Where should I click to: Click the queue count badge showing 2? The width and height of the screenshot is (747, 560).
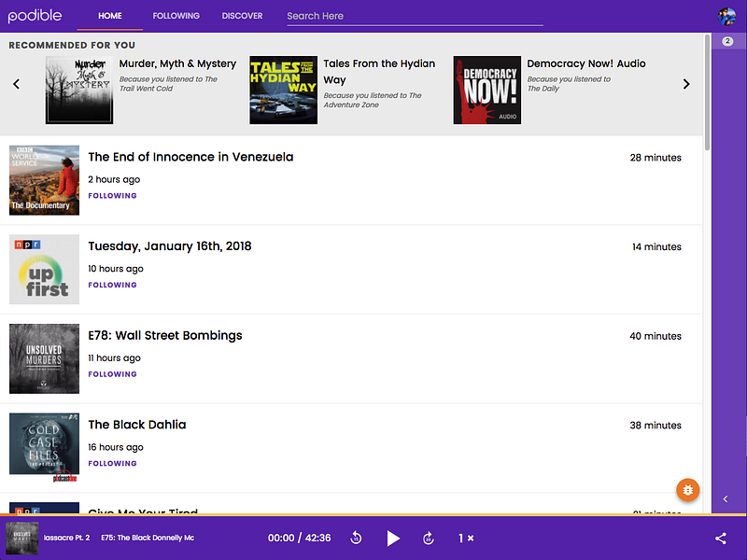click(x=727, y=41)
